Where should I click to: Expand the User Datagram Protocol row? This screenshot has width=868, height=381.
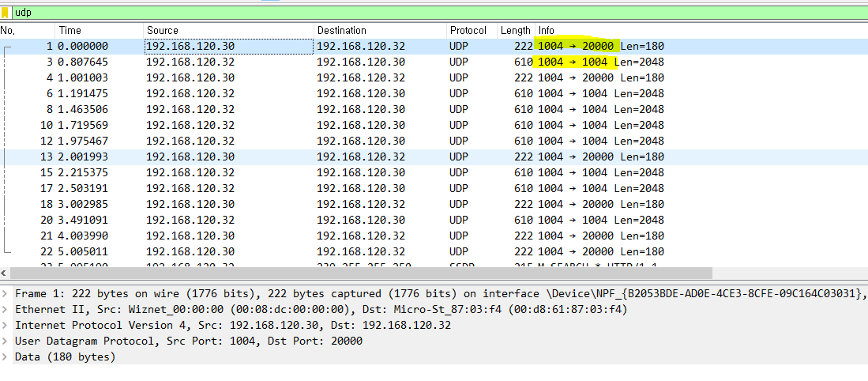pyautogui.click(x=5, y=341)
